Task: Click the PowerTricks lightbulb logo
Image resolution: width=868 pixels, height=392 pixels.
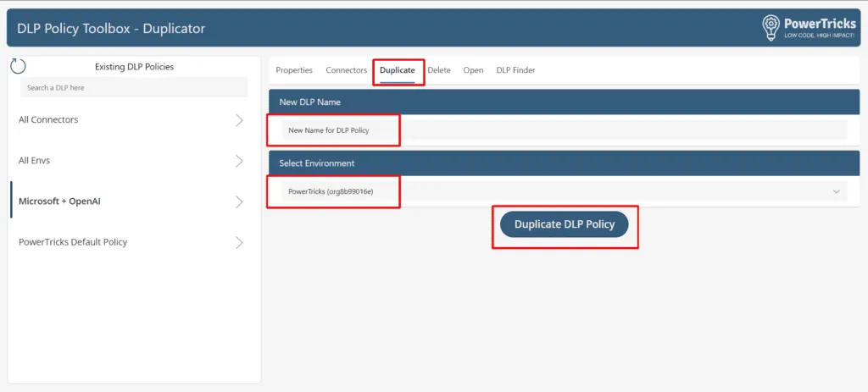Action: click(771, 28)
